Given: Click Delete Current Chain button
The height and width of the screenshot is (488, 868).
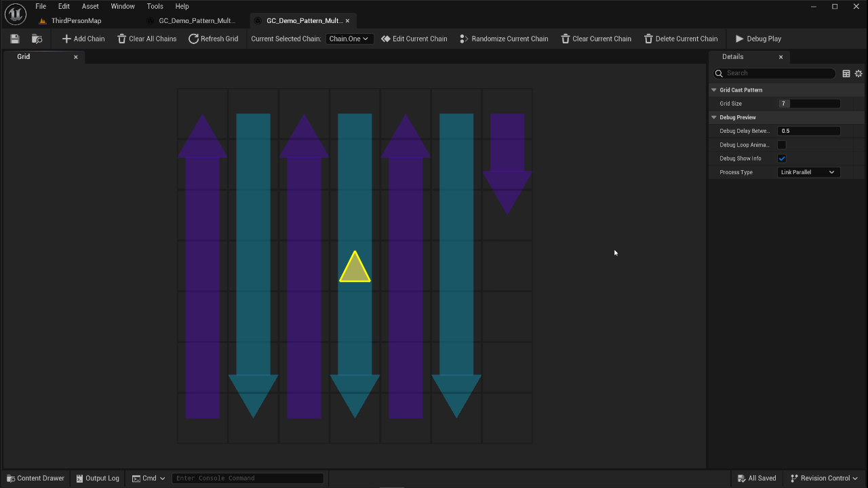Looking at the screenshot, I should point(681,39).
